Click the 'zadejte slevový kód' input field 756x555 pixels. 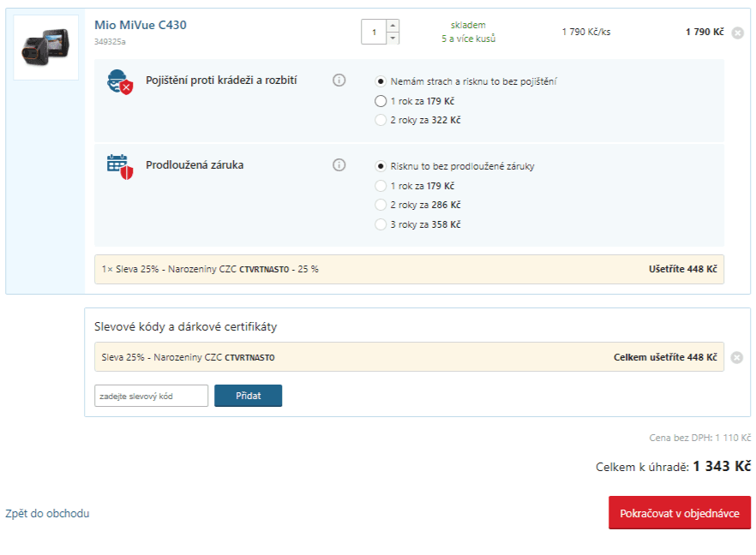(152, 396)
